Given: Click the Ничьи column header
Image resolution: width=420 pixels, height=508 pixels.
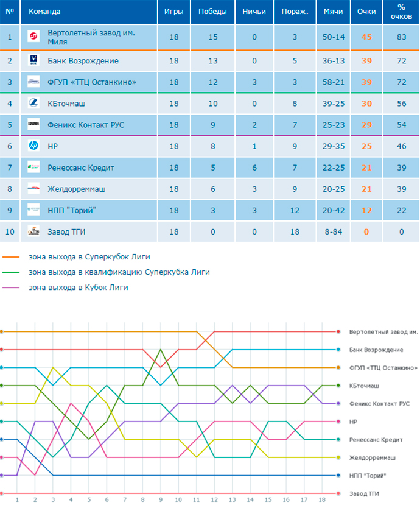Looking at the screenshot, I should click(254, 12).
